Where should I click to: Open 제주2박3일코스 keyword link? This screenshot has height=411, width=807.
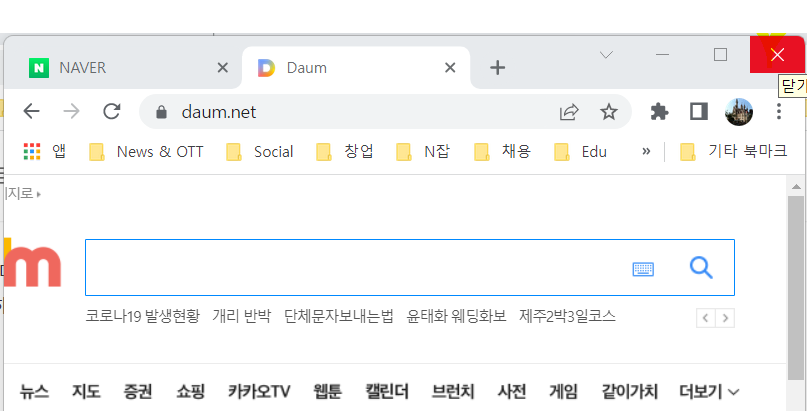coord(567,316)
